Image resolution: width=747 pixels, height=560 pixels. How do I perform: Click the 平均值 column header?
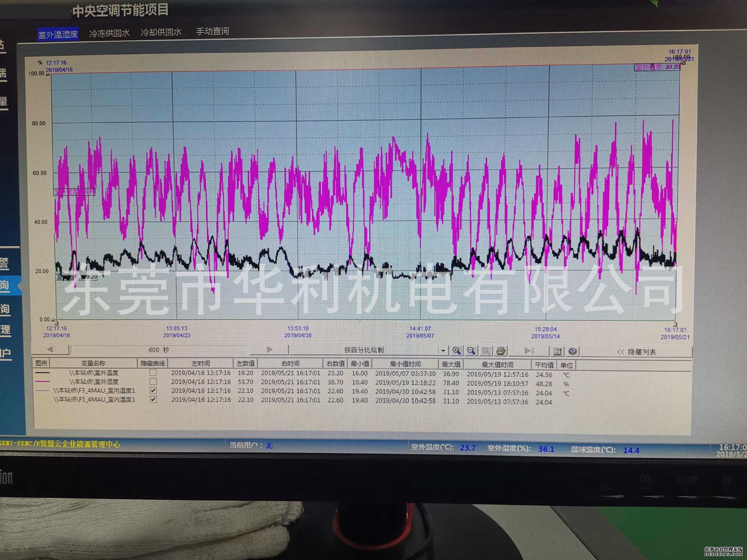544,365
